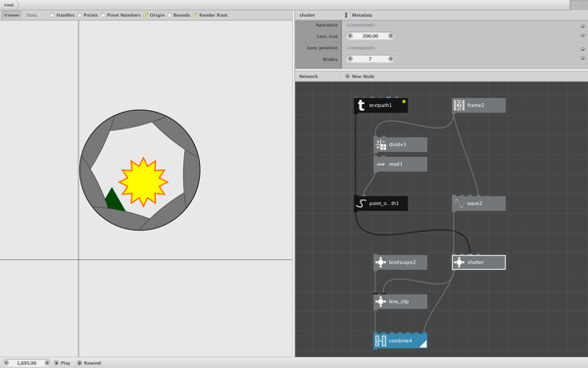Select the wave2 node label
This screenshot has width=588, height=368.
[474, 203]
